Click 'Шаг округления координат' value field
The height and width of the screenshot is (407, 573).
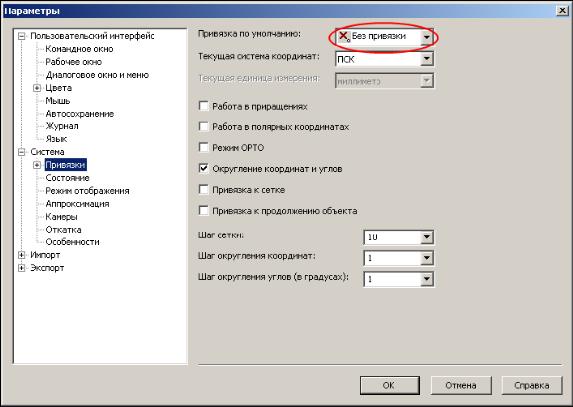point(392,258)
